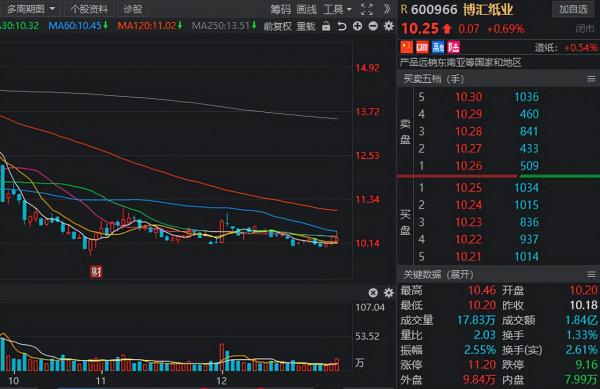This screenshot has width=600, height=389.
Task: Click the 成交量 17.83万 value
Action: pyautogui.click(x=476, y=320)
